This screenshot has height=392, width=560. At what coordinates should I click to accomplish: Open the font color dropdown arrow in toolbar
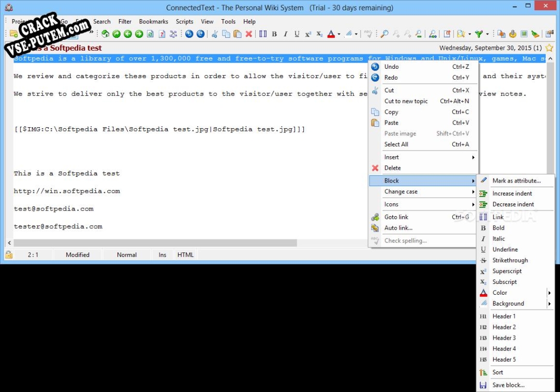[339, 35]
